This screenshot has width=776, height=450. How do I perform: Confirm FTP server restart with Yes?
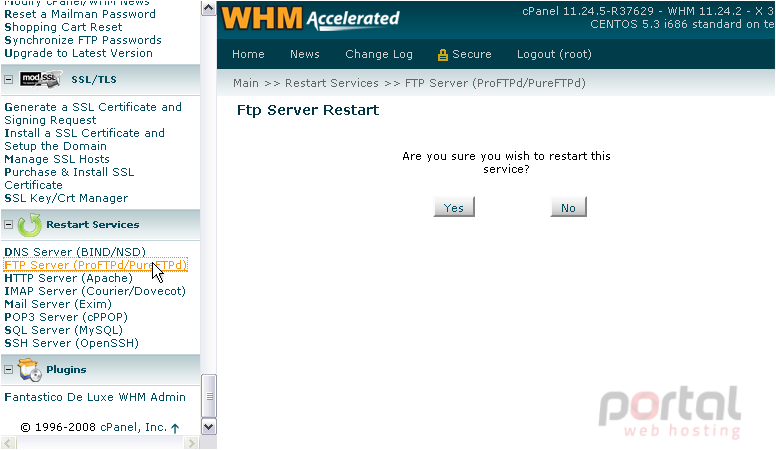(454, 207)
